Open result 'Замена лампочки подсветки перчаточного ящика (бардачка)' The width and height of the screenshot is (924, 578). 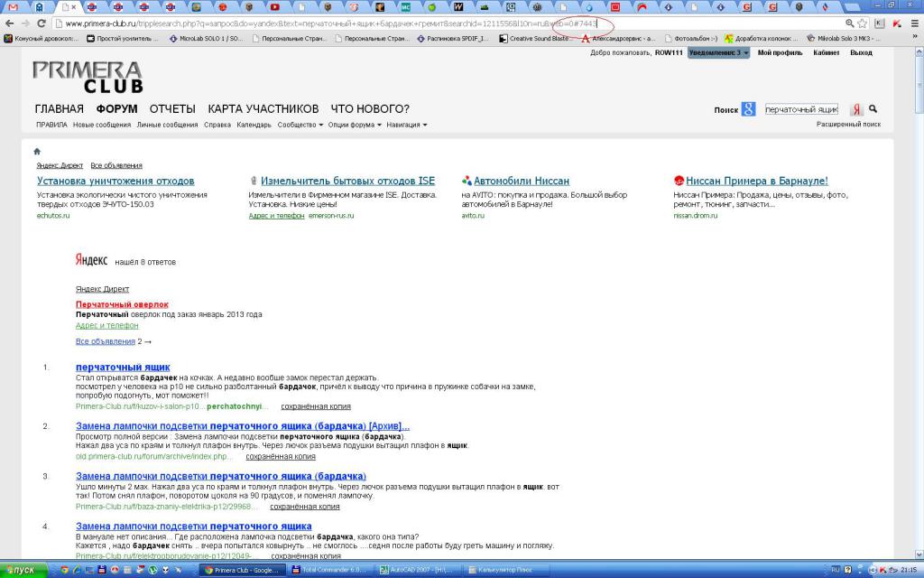point(221,476)
